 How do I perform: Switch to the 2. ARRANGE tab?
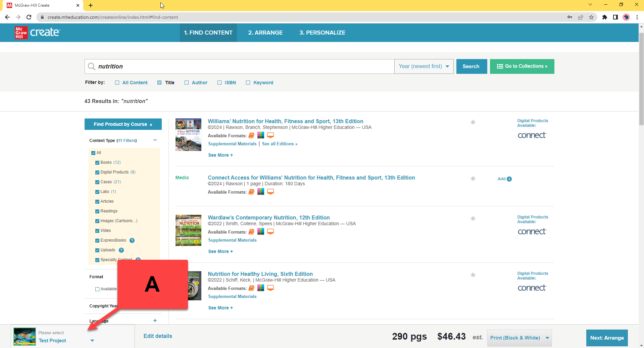(265, 33)
